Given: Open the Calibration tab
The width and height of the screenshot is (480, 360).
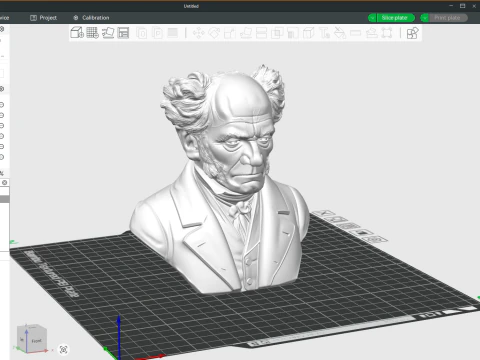Looking at the screenshot, I should coord(91,18).
